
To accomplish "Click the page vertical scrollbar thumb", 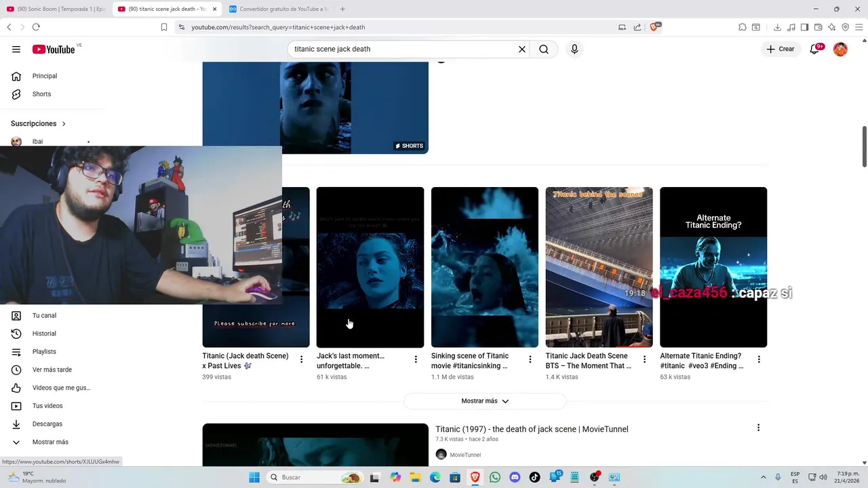I will click(x=864, y=146).
